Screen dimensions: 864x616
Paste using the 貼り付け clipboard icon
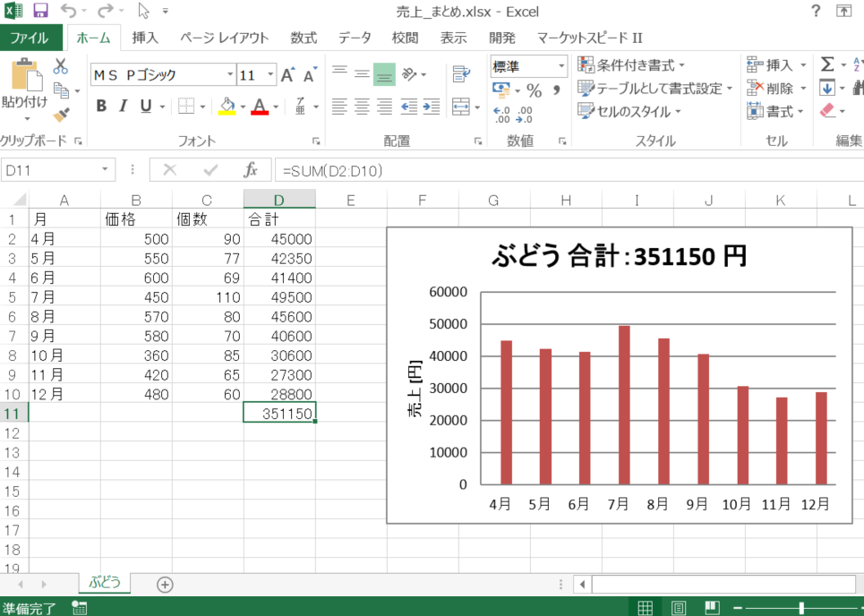click(25, 76)
